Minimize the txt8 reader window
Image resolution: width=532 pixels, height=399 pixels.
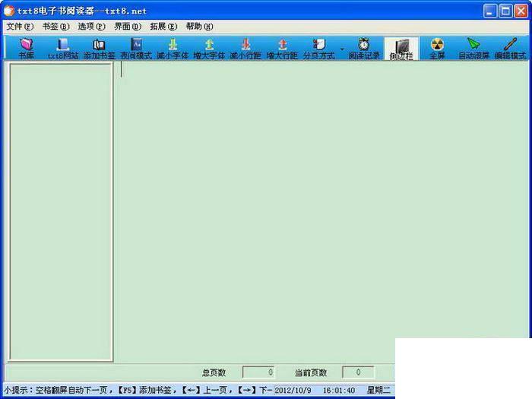490,11
